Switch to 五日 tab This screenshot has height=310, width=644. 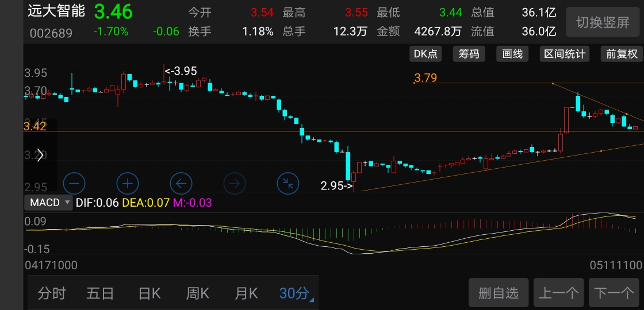point(100,293)
